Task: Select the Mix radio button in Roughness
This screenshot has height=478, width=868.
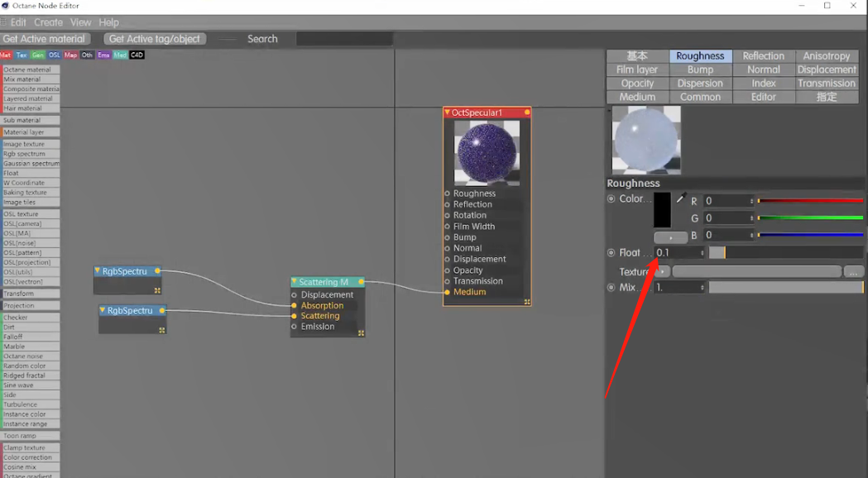Action: 611,288
